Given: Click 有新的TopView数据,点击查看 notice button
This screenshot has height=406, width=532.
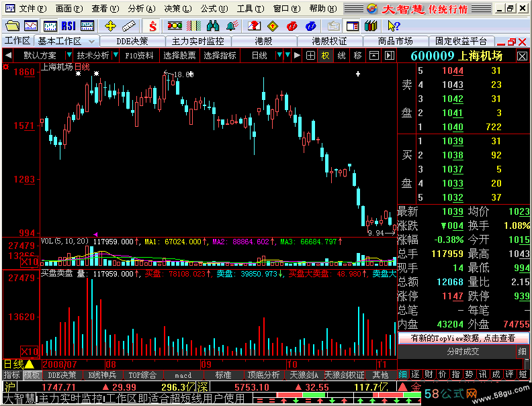Looking at the screenshot, I should [x=463, y=338].
